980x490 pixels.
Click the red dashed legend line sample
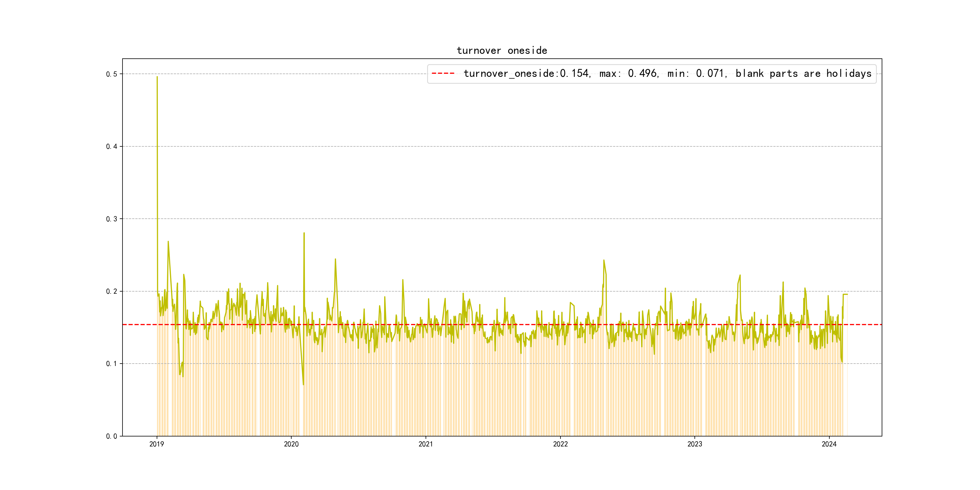coord(443,73)
